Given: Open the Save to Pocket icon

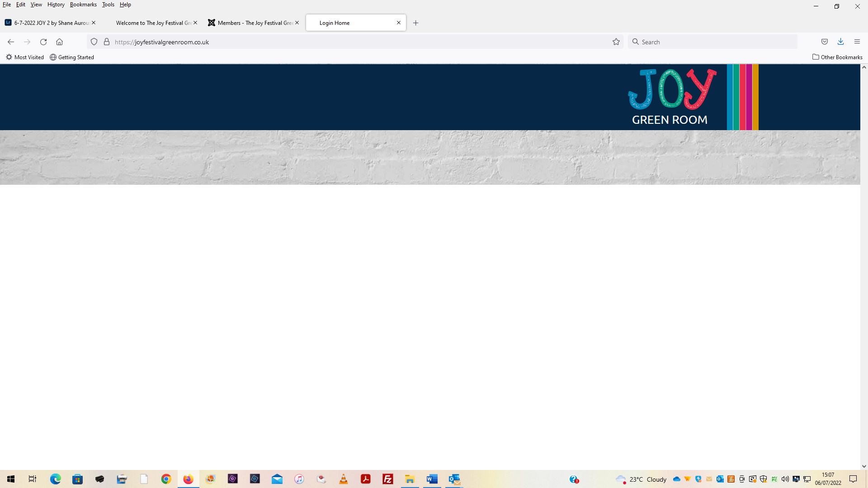Looking at the screenshot, I should coord(825,42).
